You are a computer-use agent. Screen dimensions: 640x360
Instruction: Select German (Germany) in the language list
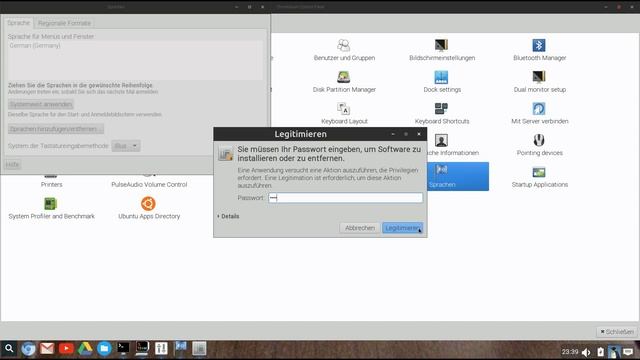tap(35, 46)
